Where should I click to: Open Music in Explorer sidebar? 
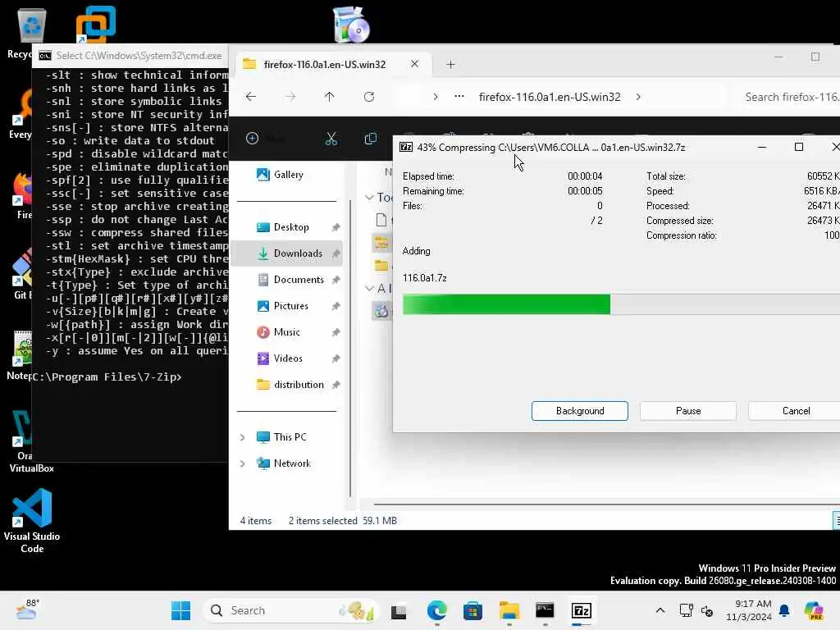[x=286, y=332]
